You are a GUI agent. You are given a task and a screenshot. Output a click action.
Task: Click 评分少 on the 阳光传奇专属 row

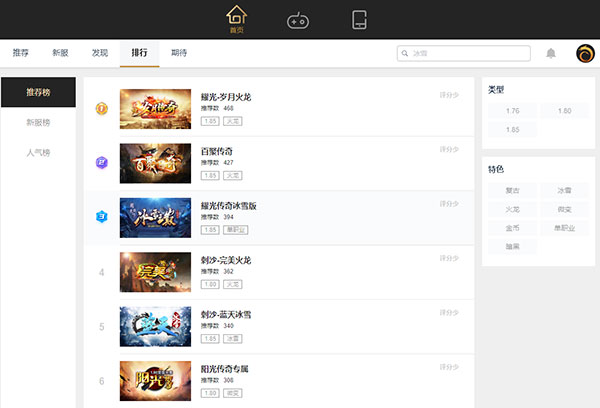pos(449,367)
